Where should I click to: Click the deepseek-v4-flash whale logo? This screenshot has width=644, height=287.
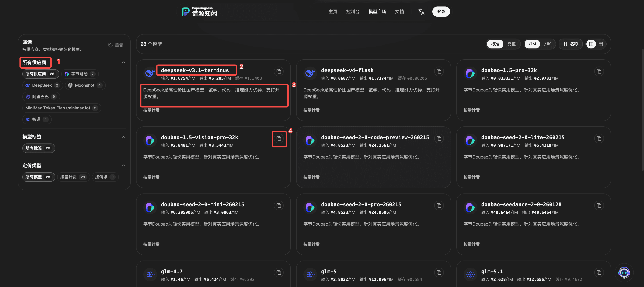[310, 73]
